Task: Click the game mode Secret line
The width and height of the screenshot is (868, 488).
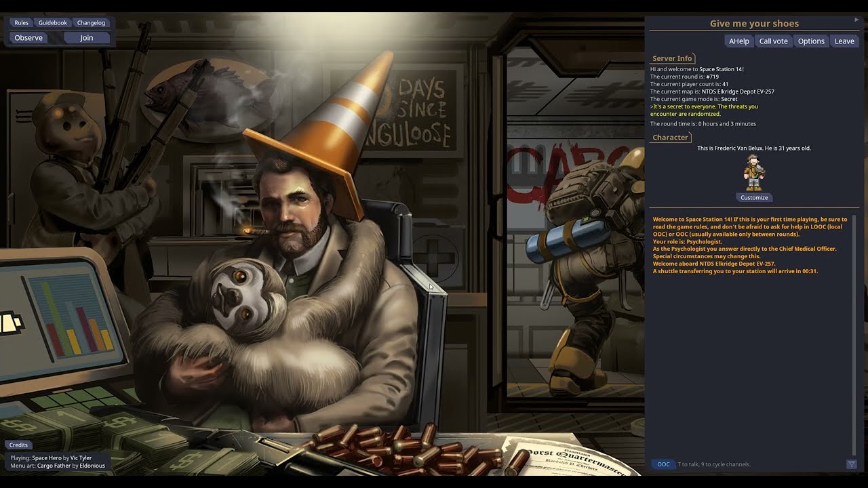Action: point(694,99)
